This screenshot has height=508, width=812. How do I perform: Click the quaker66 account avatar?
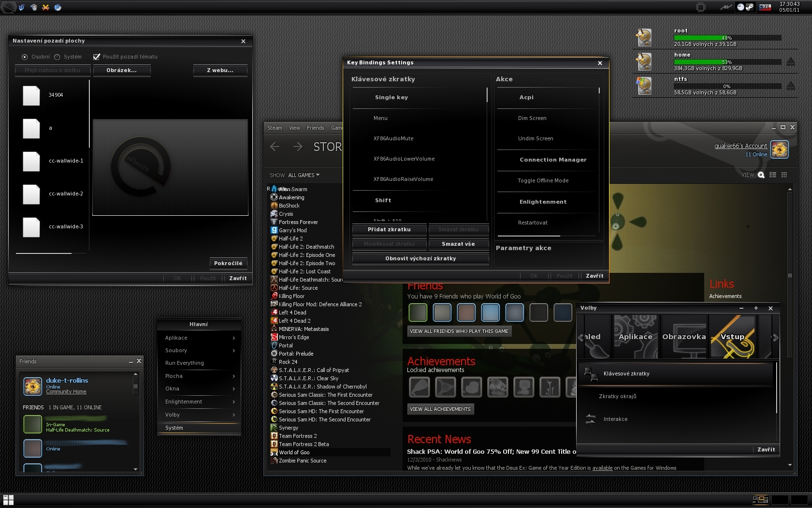click(780, 149)
